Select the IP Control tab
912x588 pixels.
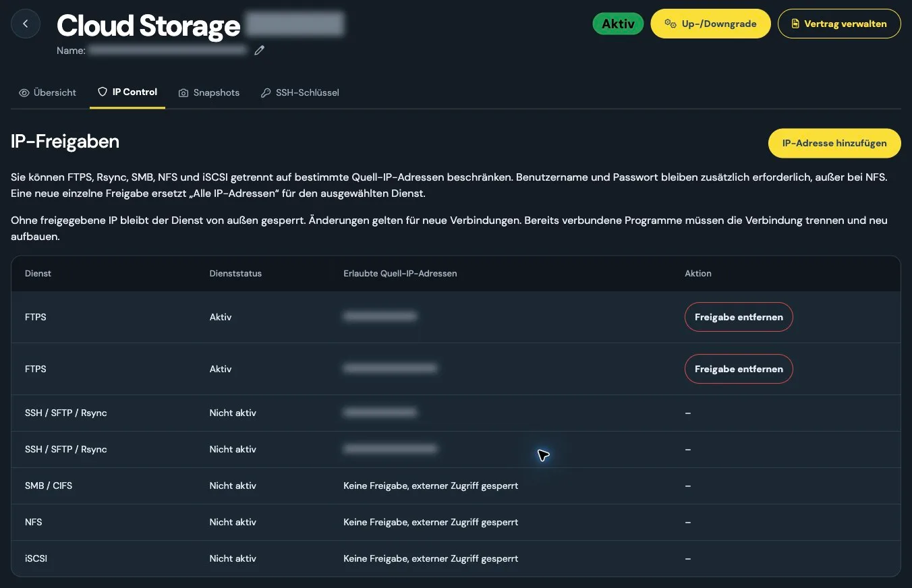click(x=127, y=92)
